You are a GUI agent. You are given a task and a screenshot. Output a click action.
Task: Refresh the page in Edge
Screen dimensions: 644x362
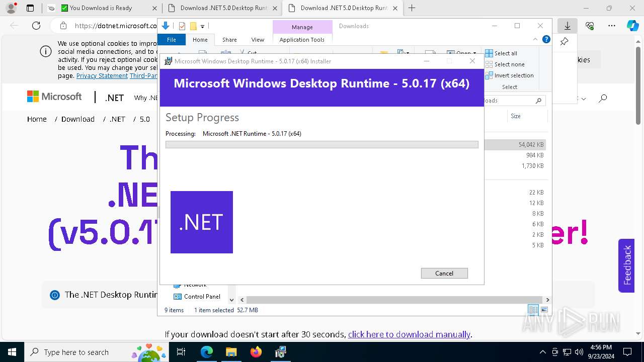(36, 26)
